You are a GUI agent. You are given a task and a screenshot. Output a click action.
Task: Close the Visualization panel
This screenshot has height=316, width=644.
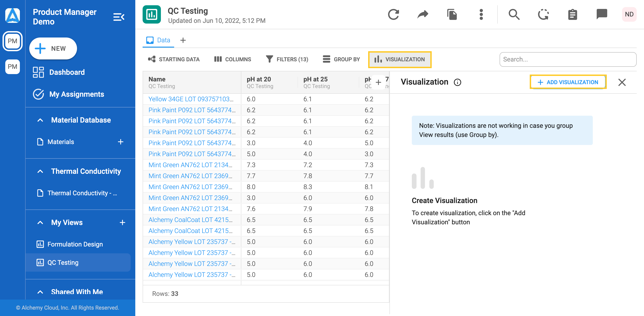click(622, 82)
